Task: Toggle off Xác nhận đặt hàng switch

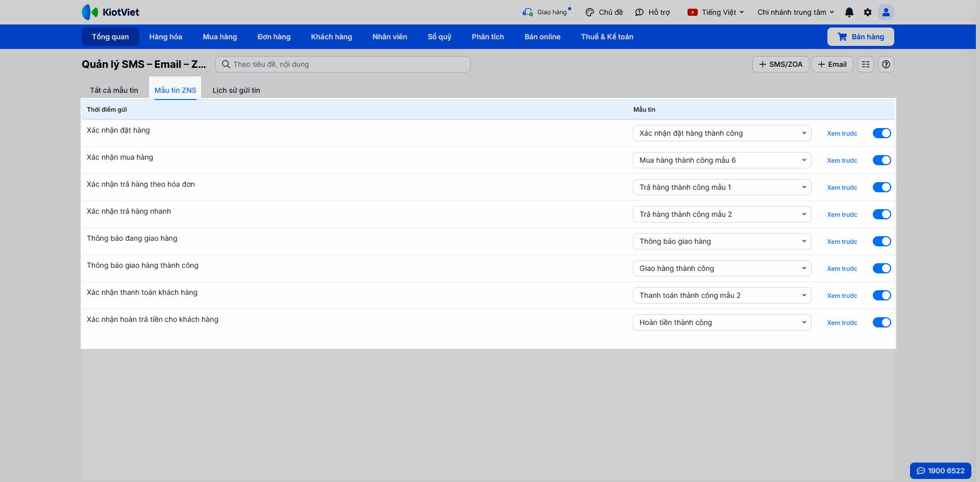Action: (x=881, y=133)
